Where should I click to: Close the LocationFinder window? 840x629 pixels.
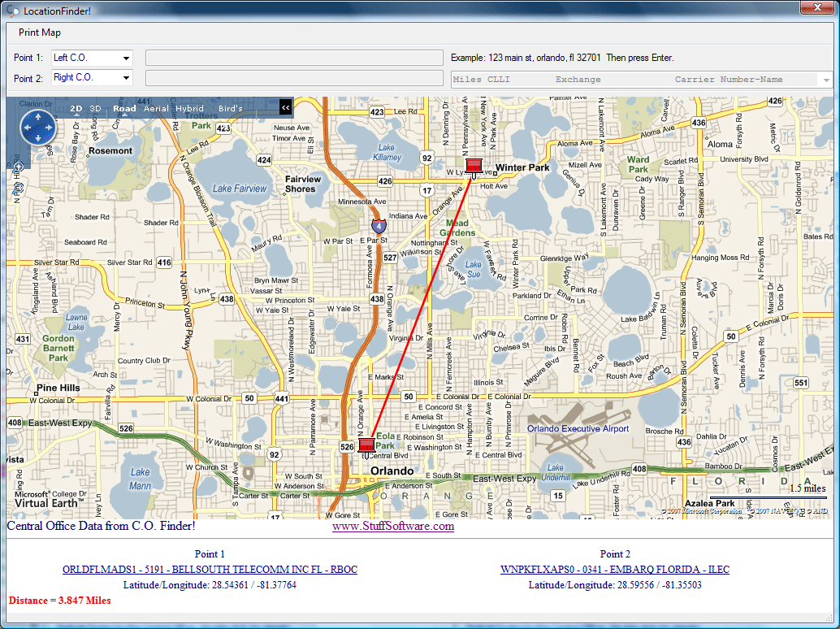click(818, 7)
